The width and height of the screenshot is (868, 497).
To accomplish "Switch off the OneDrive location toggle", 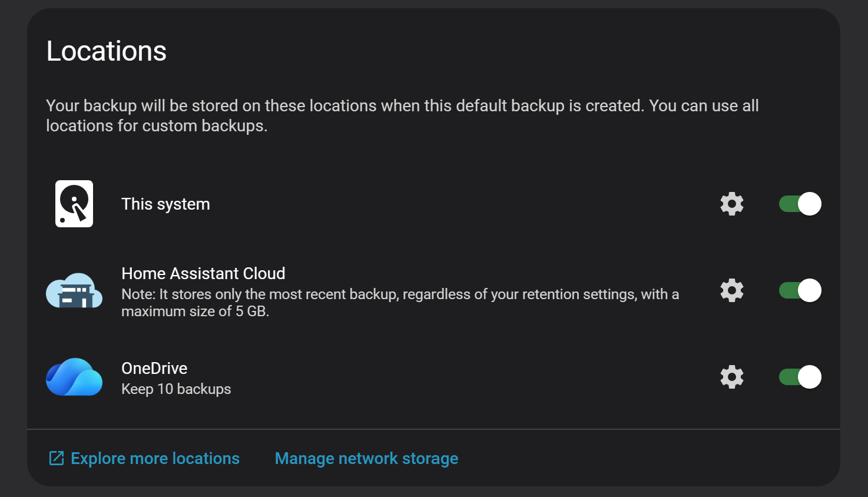I will pos(800,377).
